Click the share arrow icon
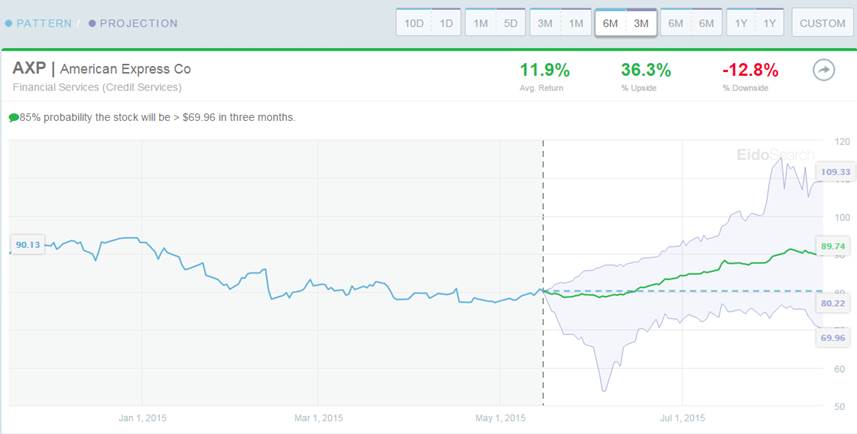The image size is (857, 434). 824,71
